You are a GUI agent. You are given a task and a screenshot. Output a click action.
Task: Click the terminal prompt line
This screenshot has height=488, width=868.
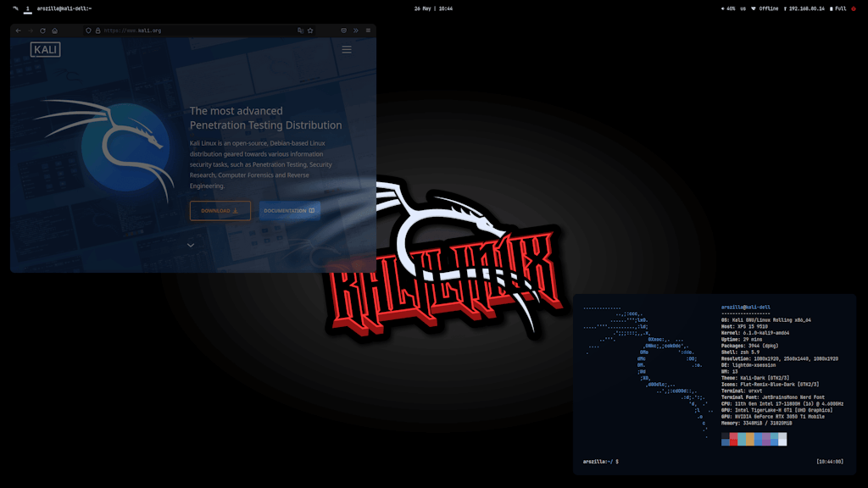[601, 462]
